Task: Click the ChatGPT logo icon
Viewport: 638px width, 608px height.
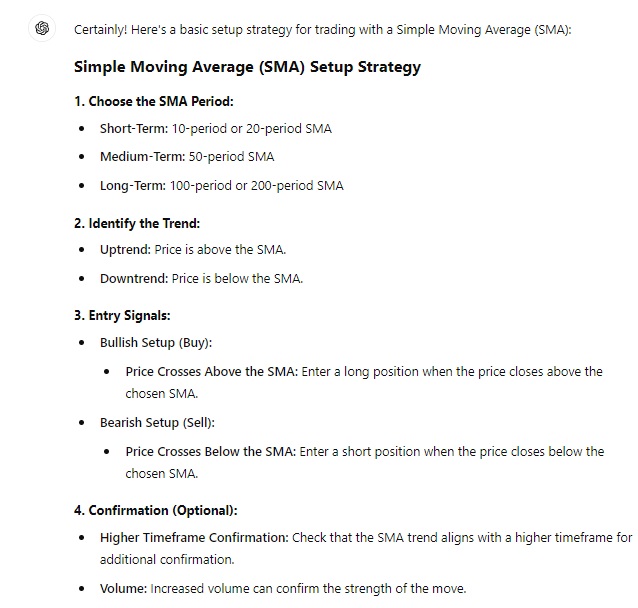Action: 42,28
